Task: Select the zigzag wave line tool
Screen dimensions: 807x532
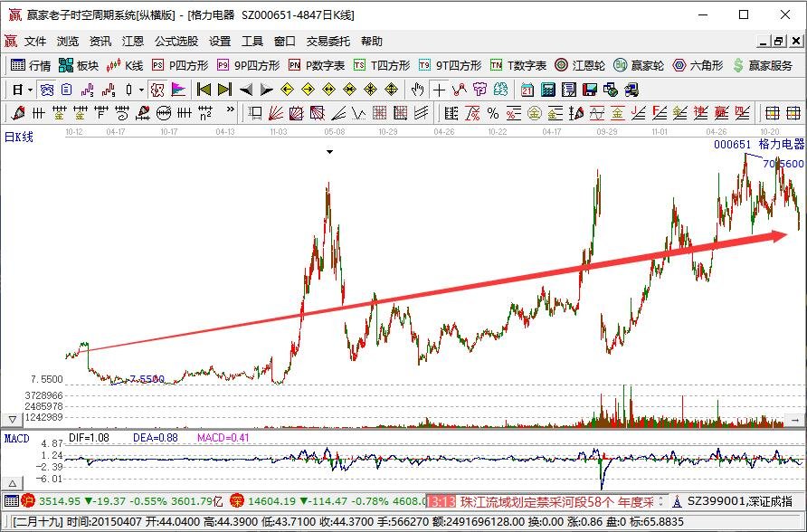Action: point(359,113)
